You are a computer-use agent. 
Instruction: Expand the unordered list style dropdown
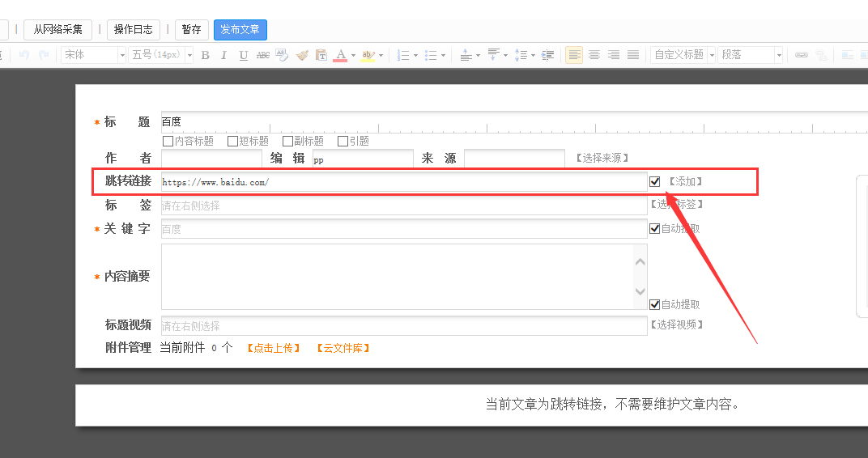tap(443, 55)
